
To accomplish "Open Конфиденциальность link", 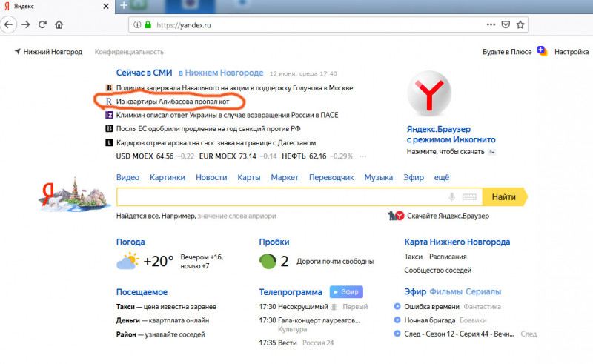I will click(x=129, y=51).
